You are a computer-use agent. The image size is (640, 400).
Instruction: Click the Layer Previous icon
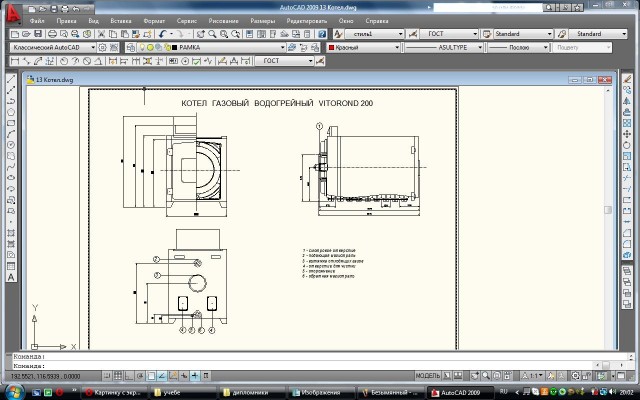point(303,48)
